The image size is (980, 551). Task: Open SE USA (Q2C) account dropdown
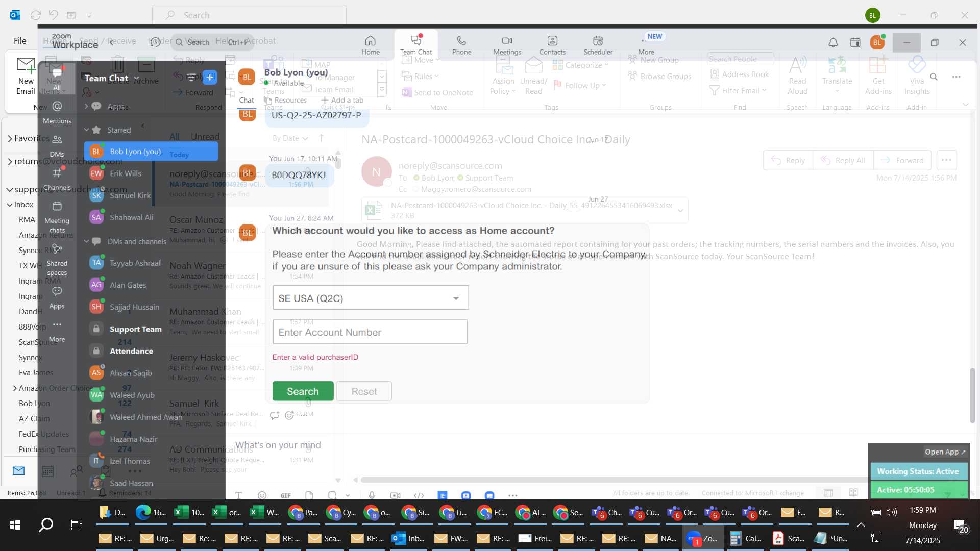pos(371,298)
